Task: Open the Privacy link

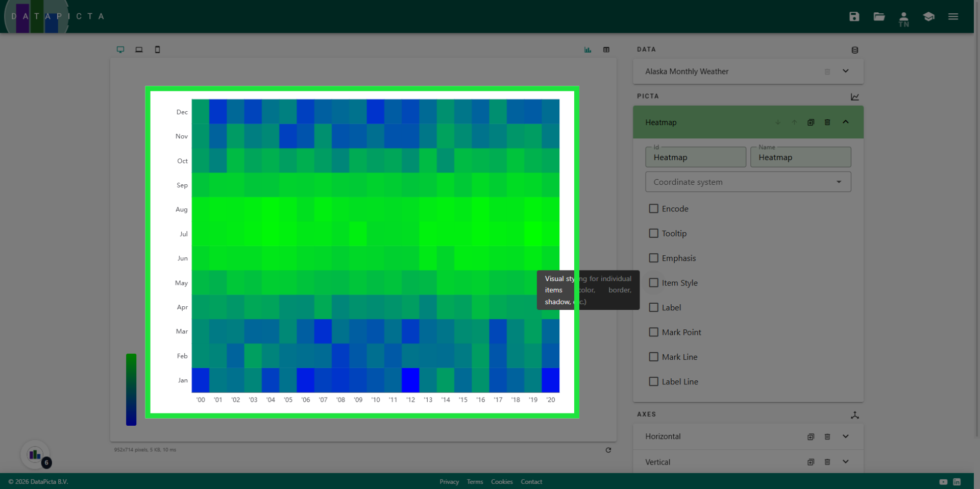Action: pyautogui.click(x=449, y=482)
